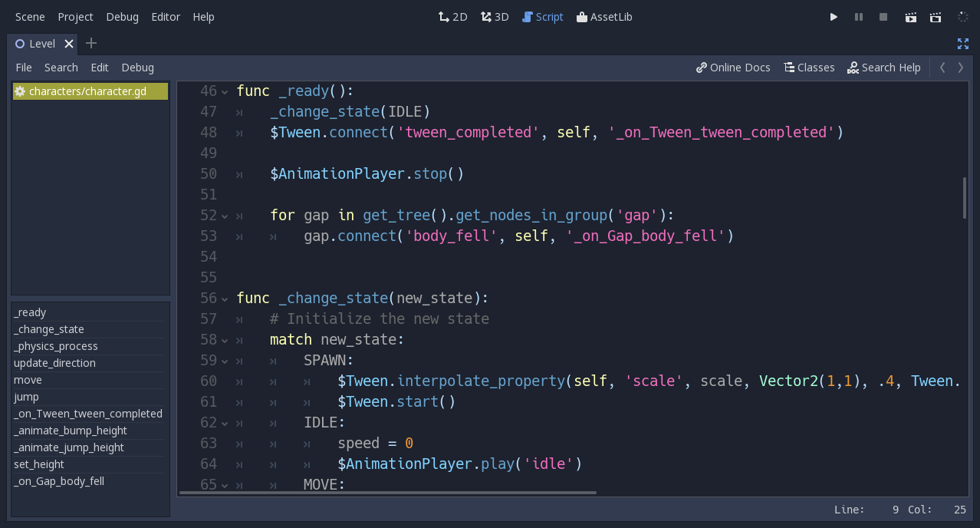The height and width of the screenshot is (528, 980).
Task: Run the project with the Play button
Action: (x=834, y=17)
